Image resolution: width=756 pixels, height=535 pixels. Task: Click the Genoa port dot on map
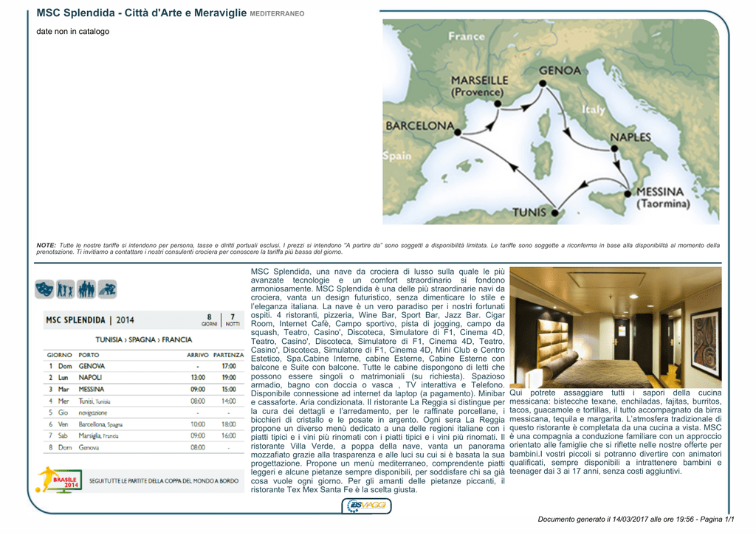[x=543, y=83]
